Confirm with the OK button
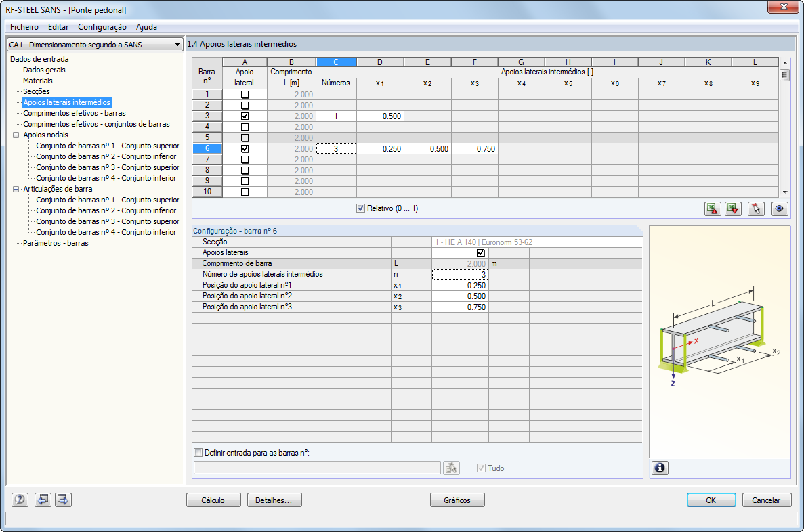Image resolution: width=804 pixels, height=532 pixels. [x=711, y=500]
